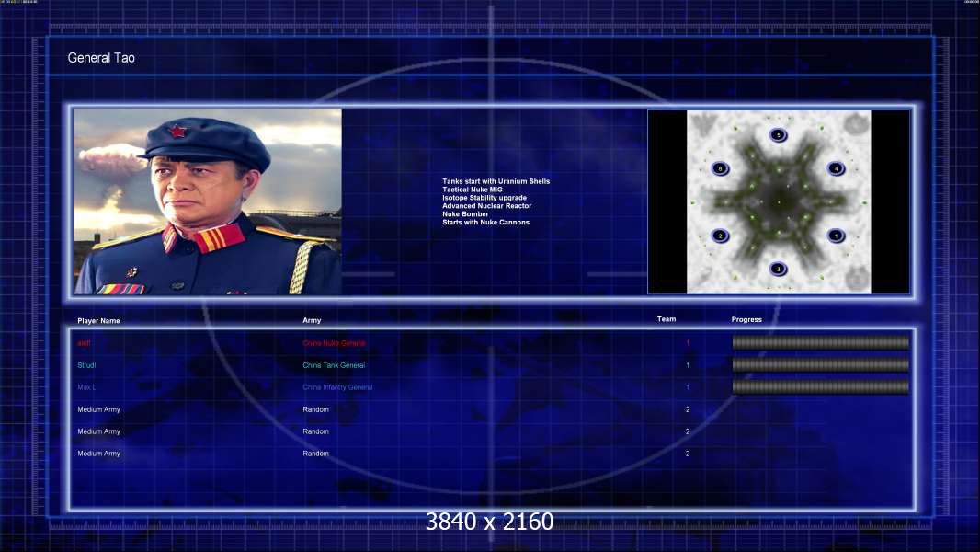Click the General Tao title text
The height and width of the screenshot is (552, 980).
click(101, 58)
